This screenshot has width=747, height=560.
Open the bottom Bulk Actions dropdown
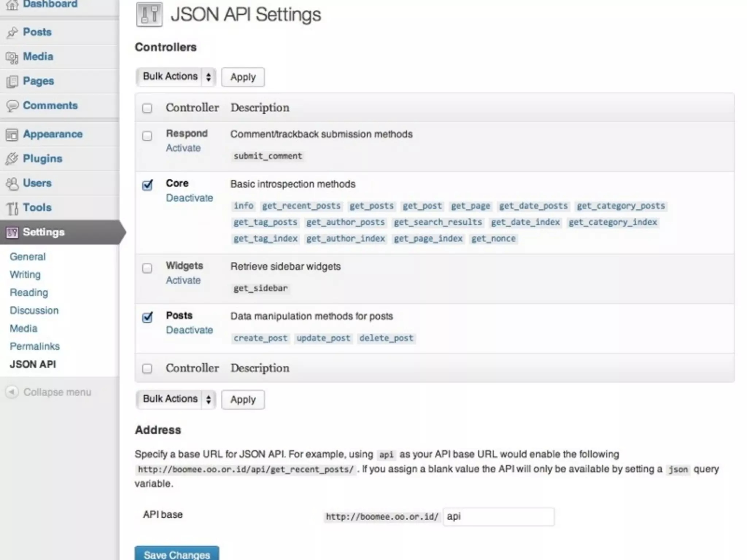176,399
